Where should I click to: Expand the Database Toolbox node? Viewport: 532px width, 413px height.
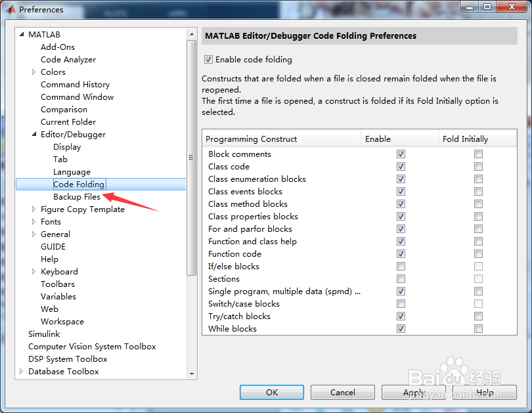22,371
